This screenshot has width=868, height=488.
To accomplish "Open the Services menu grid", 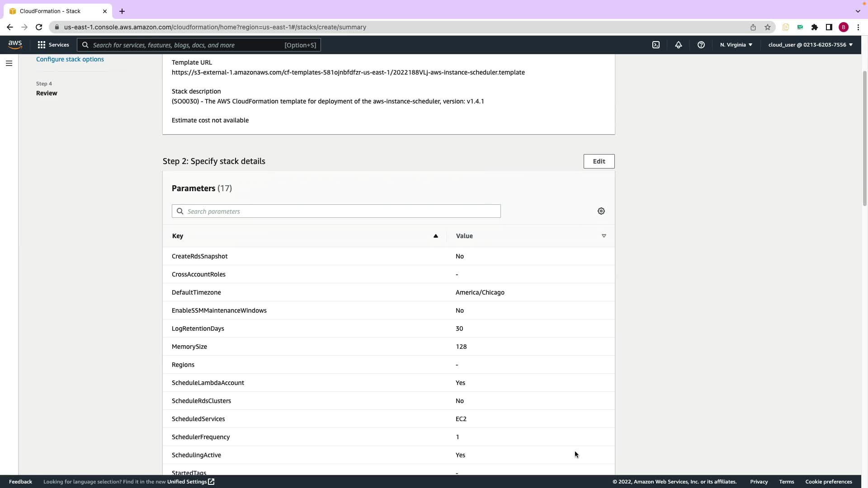I will point(53,45).
